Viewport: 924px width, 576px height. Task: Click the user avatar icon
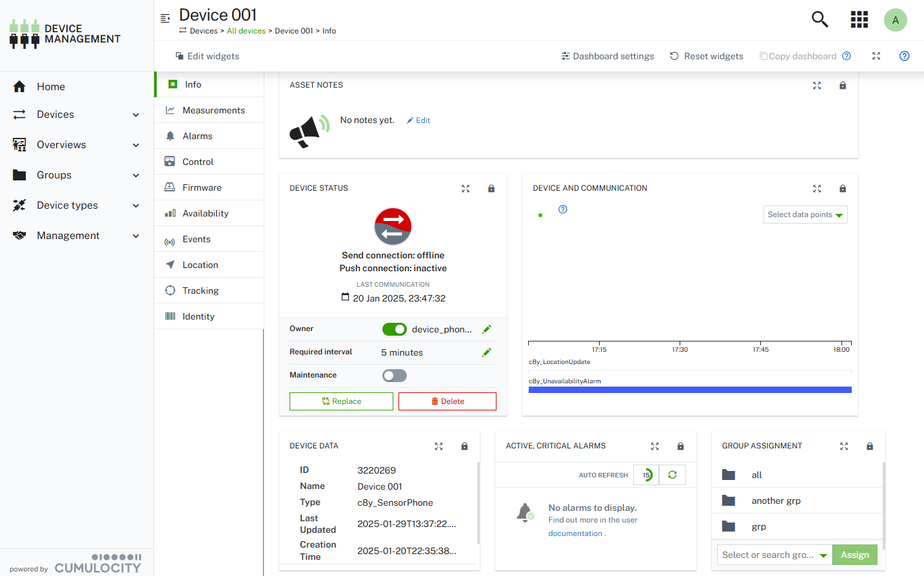[x=895, y=20]
